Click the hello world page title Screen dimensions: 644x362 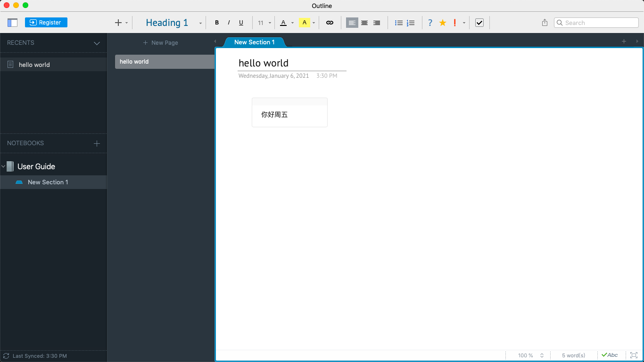264,63
